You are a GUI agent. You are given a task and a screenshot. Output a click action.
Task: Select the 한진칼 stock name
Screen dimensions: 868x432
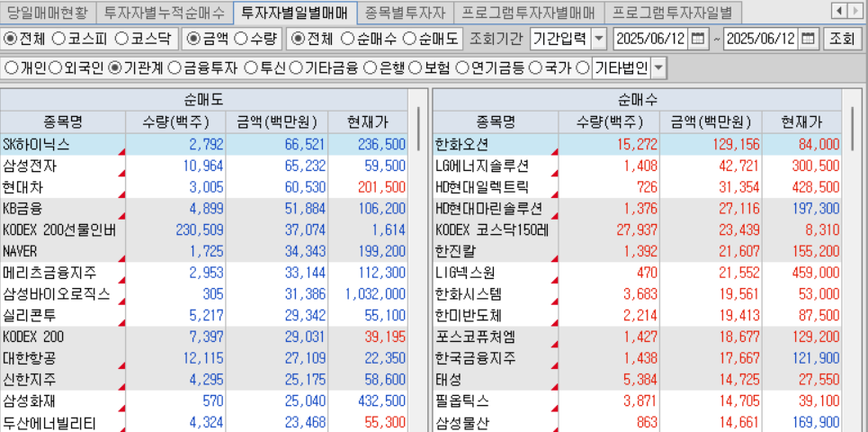click(456, 251)
